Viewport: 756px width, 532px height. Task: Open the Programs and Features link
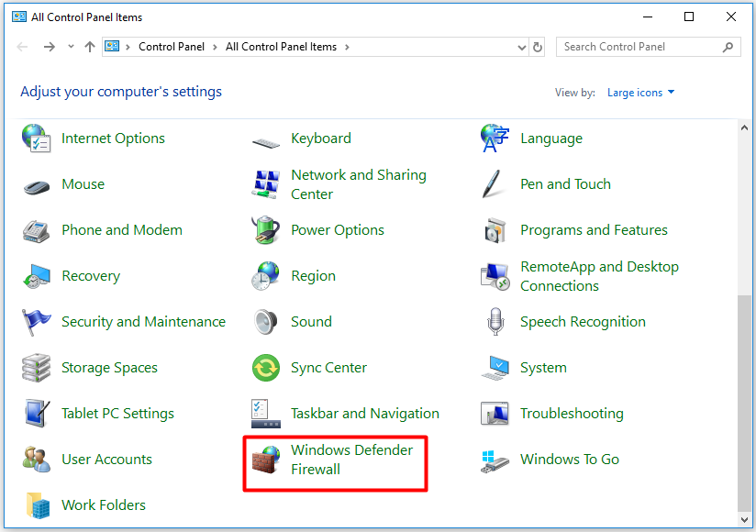(x=594, y=230)
